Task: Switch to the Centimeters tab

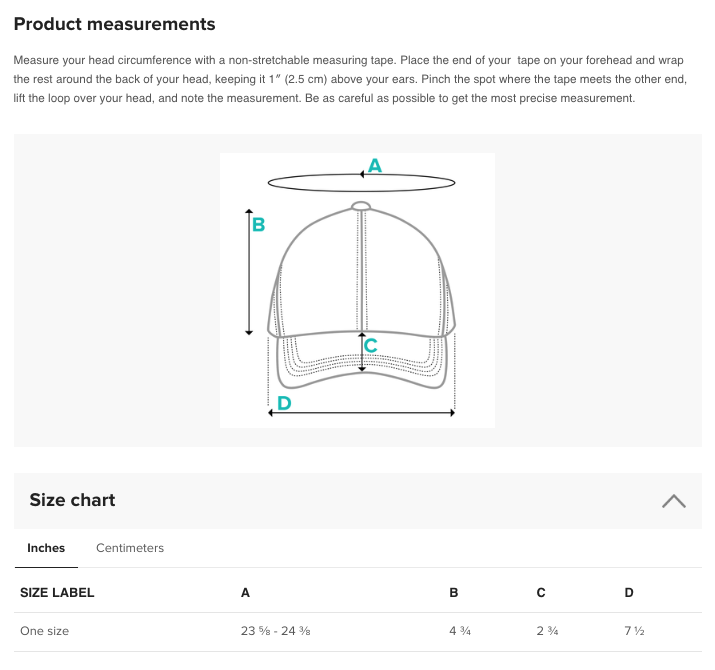Action: coord(130,548)
